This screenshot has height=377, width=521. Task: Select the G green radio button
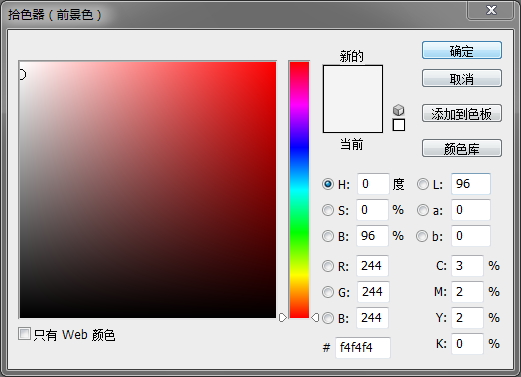click(328, 292)
